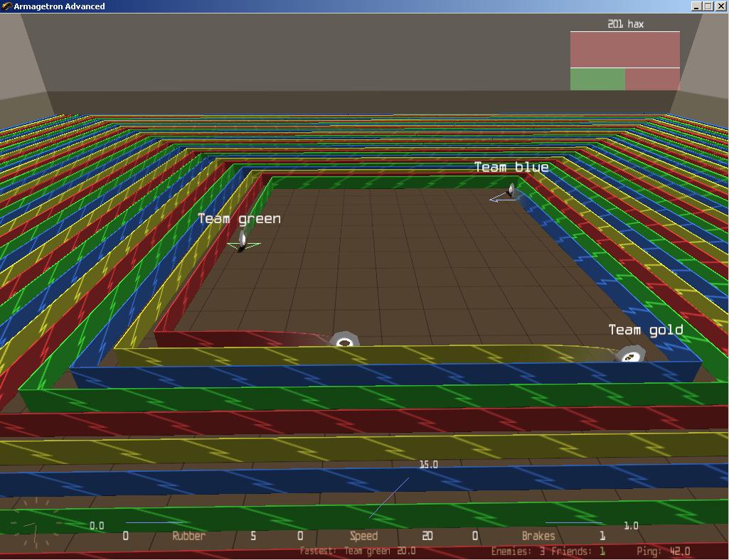The width and height of the screenshot is (729, 560).
Task: Click the 201 hax score text
Action: point(625,24)
